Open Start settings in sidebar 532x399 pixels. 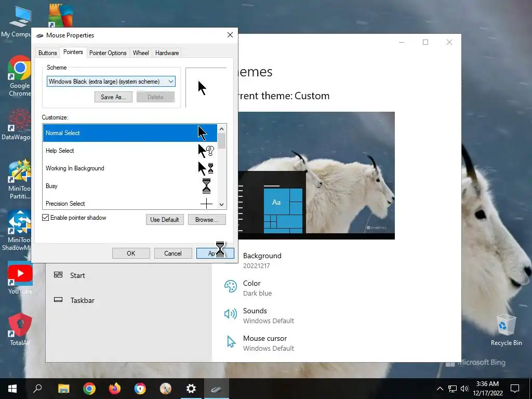(77, 275)
